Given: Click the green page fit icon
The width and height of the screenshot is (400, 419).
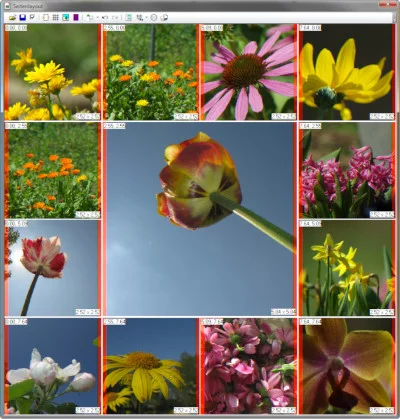Looking at the screenshot, I should (128, 17).
